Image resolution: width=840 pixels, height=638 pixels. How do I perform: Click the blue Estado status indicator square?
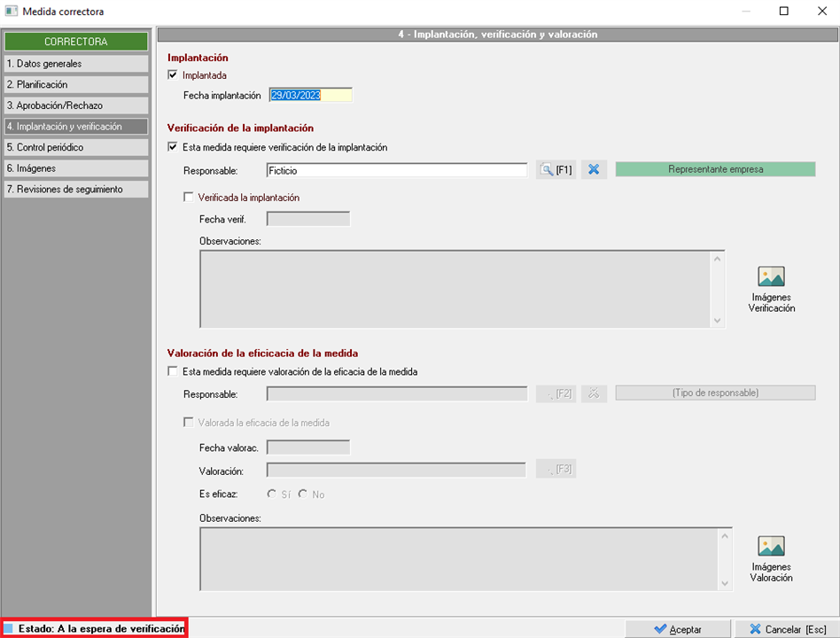click(9, 629)
